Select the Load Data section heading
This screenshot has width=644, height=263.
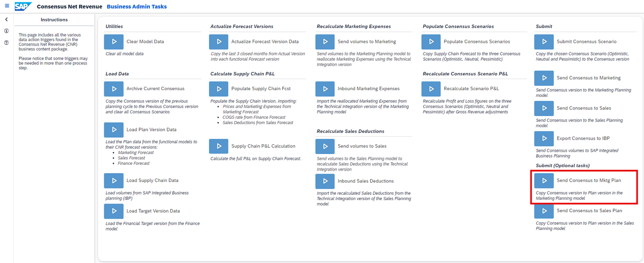click(x=117, y=74)
